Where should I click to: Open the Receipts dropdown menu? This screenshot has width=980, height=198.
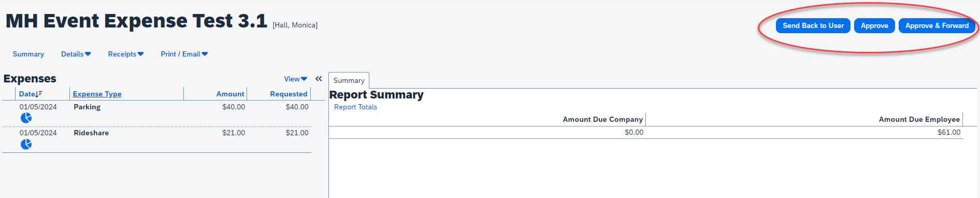pos(126,54)
